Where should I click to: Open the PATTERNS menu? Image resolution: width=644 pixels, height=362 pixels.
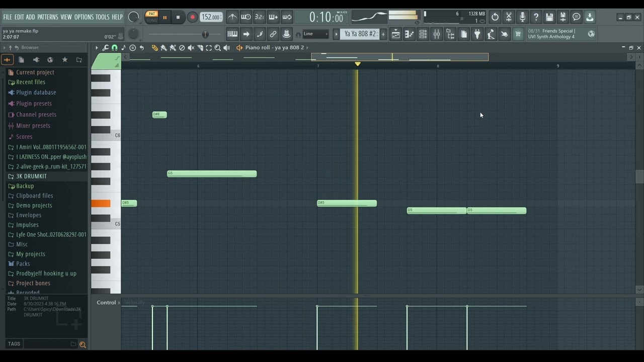pos(48,17)
